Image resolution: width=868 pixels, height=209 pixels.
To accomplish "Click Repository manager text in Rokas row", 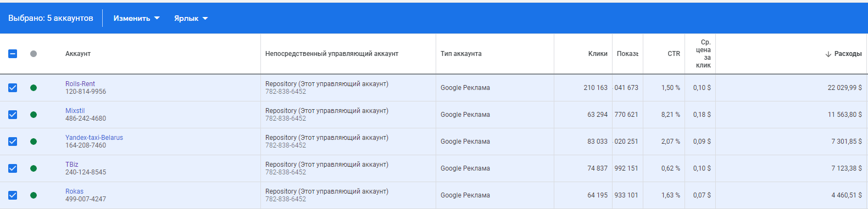I will point(327,191).
